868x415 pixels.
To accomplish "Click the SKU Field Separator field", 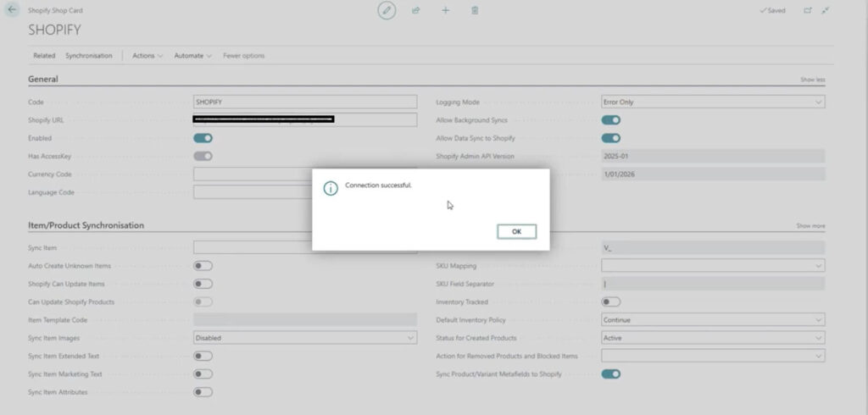I will [x=713, y=284].
